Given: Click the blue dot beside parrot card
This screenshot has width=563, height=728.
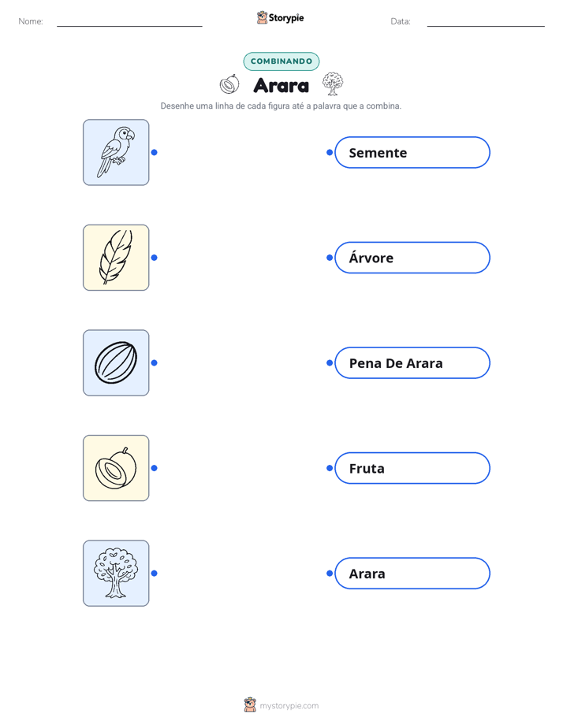Looking at the screenshot, I should pos(155,152).
